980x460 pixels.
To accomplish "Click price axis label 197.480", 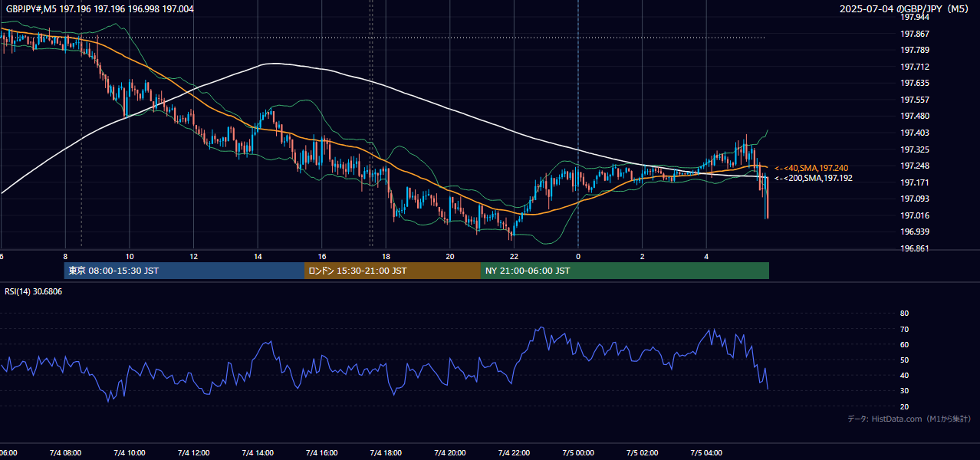I will click(914, 117).
